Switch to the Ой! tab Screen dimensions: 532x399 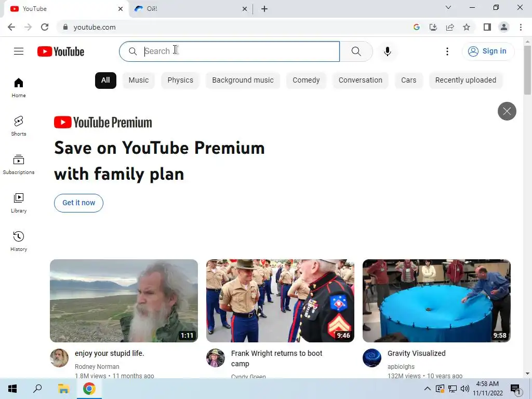tap(191, 9)
